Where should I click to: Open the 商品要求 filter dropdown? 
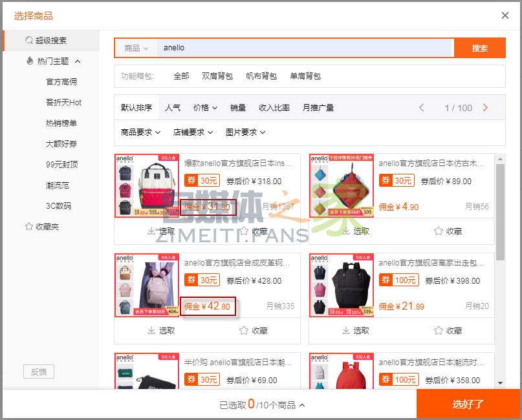(x=140, y=132)
